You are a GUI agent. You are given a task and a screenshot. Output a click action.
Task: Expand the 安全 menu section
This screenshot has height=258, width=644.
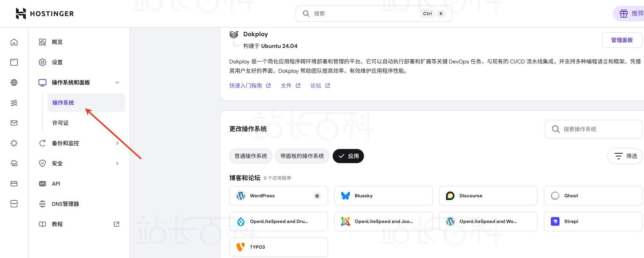117,163
